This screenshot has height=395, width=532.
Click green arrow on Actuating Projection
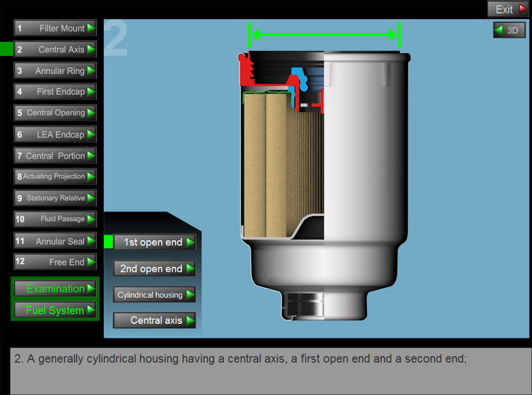pos(90,176)
